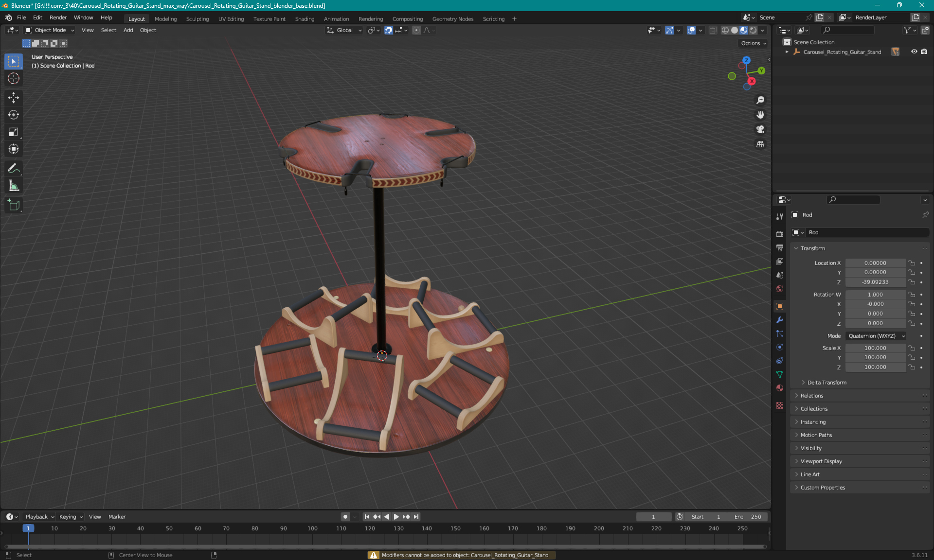934x560 pixels.
Task: Switch to the UV Editing workspace tab
Action: (x=231, y=19)
